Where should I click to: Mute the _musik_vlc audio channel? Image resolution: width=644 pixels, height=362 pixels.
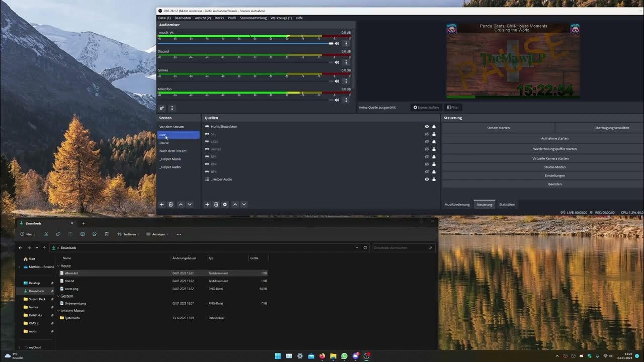point(337,43)
